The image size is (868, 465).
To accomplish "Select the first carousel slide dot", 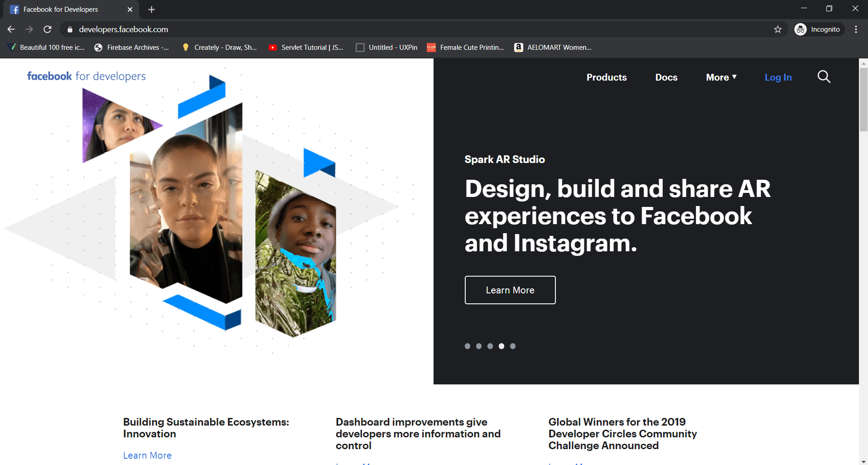I will [x=468, y=346].
